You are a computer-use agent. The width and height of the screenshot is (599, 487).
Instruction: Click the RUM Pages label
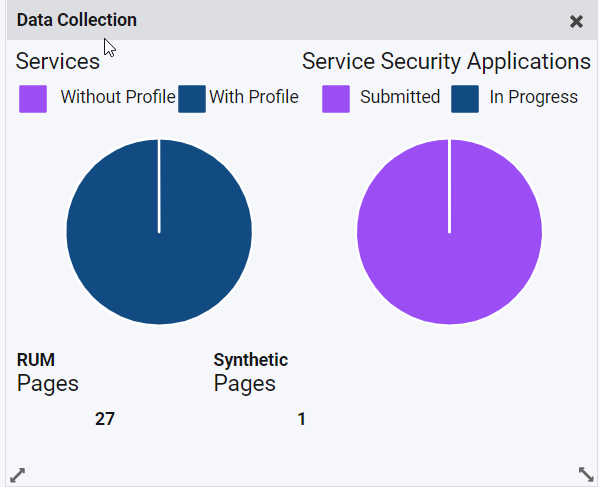click(x=47, y=372)
